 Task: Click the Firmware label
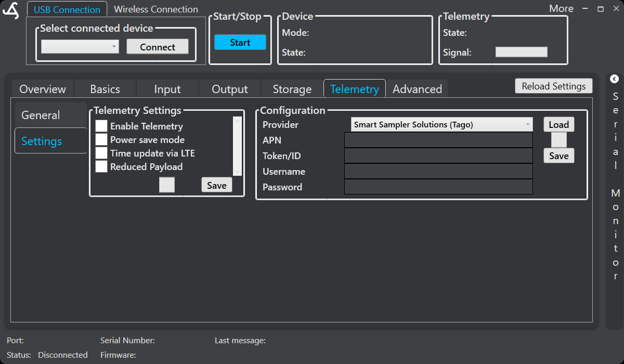118,355
